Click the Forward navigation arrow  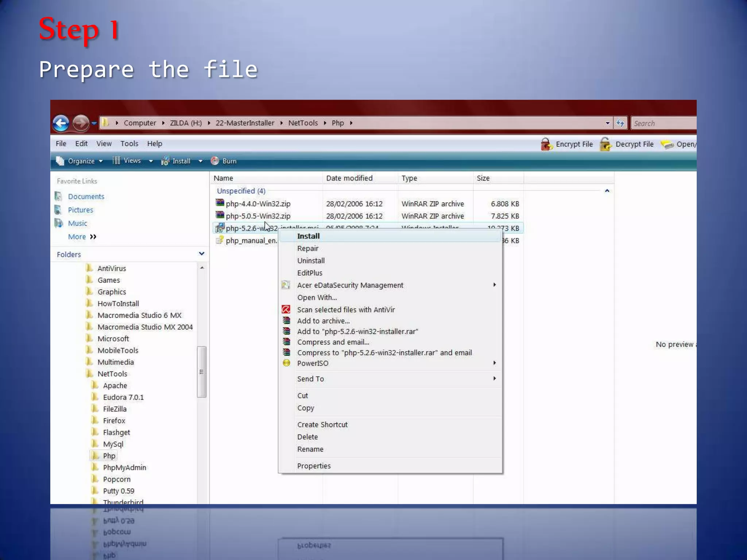(x=81, y=123)
